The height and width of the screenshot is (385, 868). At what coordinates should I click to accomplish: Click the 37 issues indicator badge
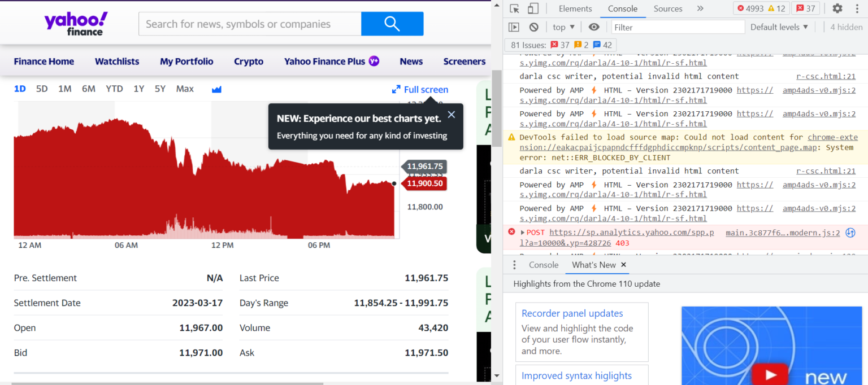tap(805, 8)
